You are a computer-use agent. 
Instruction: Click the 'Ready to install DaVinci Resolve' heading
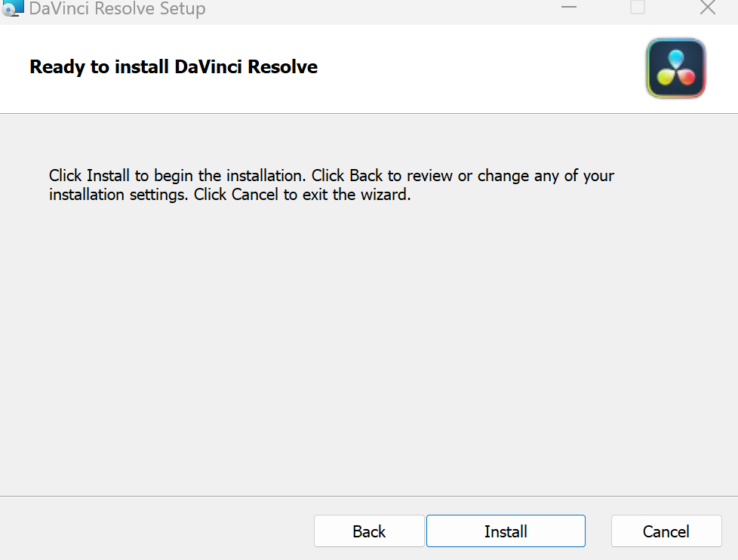tap(174, 67)
